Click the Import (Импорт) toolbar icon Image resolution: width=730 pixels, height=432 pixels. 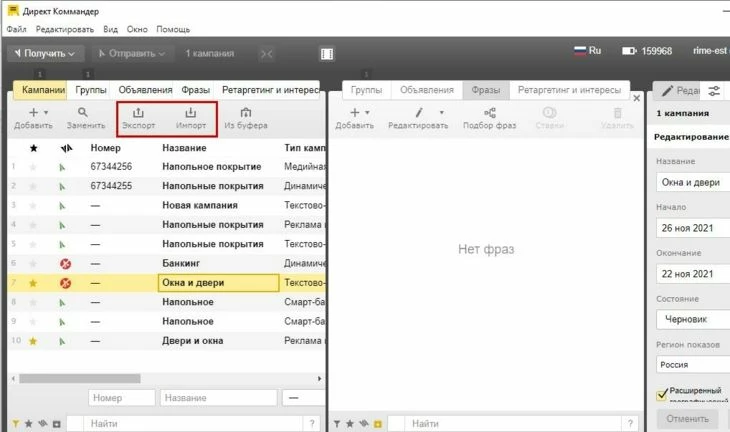[x=190, y=113]
